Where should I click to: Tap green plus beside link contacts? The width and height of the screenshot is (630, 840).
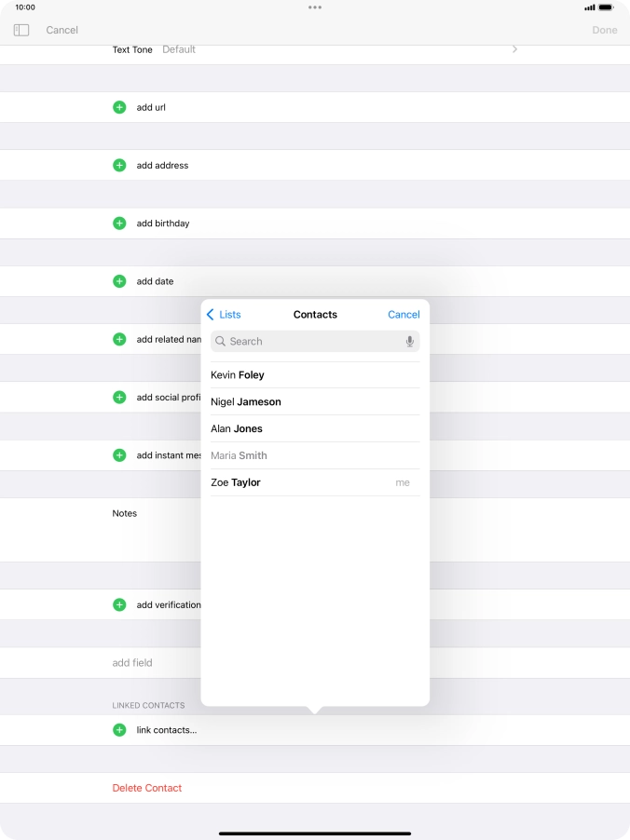[119, 730]
